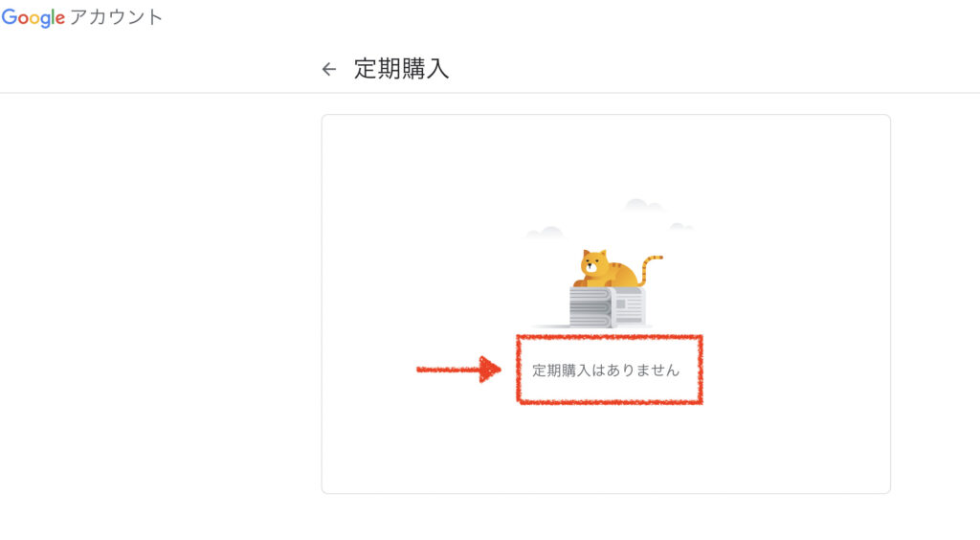This screenshot has width=980, height=540.
Task: Select the 定期購入はありません message text
Action: (606, 371)
